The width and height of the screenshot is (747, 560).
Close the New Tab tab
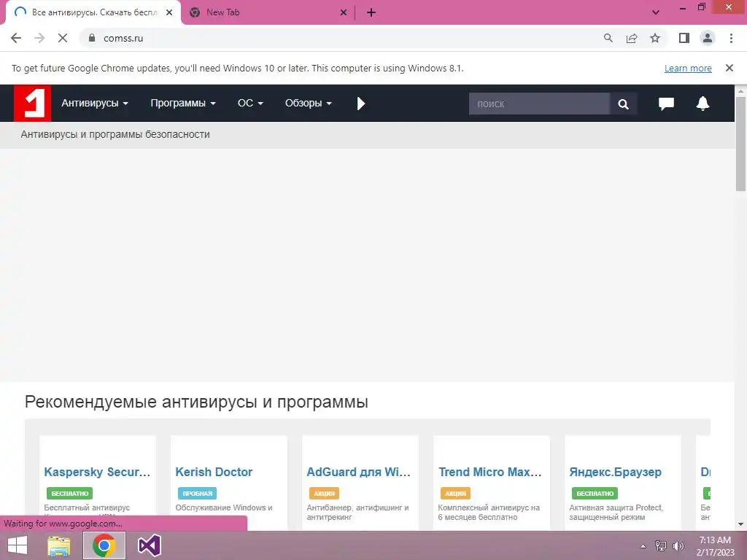coord(344,12)
